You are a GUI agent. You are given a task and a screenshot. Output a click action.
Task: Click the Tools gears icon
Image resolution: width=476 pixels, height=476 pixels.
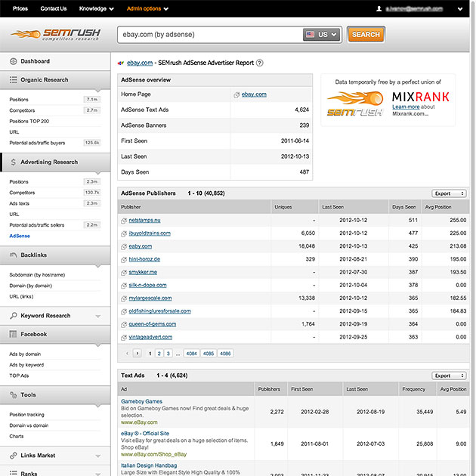pos(14,395)
